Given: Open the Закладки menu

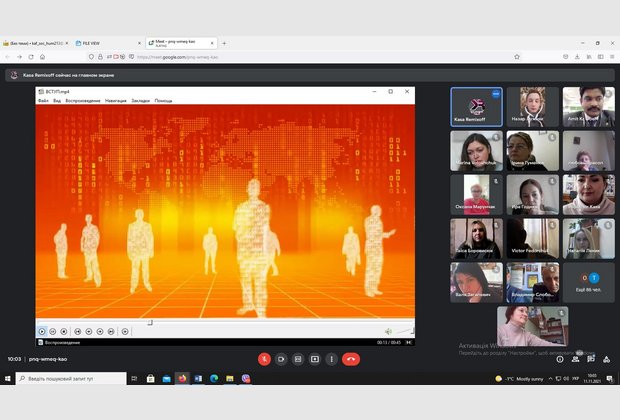Looking at the screenshot, I should pos(140,100).
